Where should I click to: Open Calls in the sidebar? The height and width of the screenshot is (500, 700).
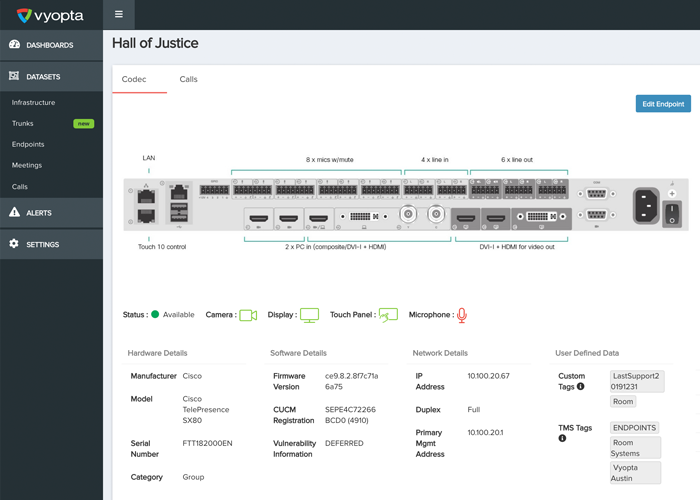pyautogui.click(x=20, y=187)
